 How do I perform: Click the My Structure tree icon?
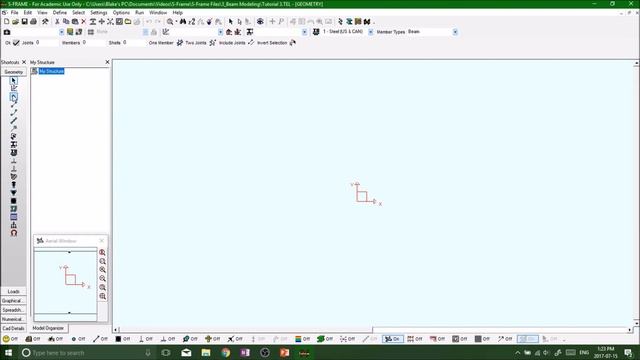click(x=34, y=71)
